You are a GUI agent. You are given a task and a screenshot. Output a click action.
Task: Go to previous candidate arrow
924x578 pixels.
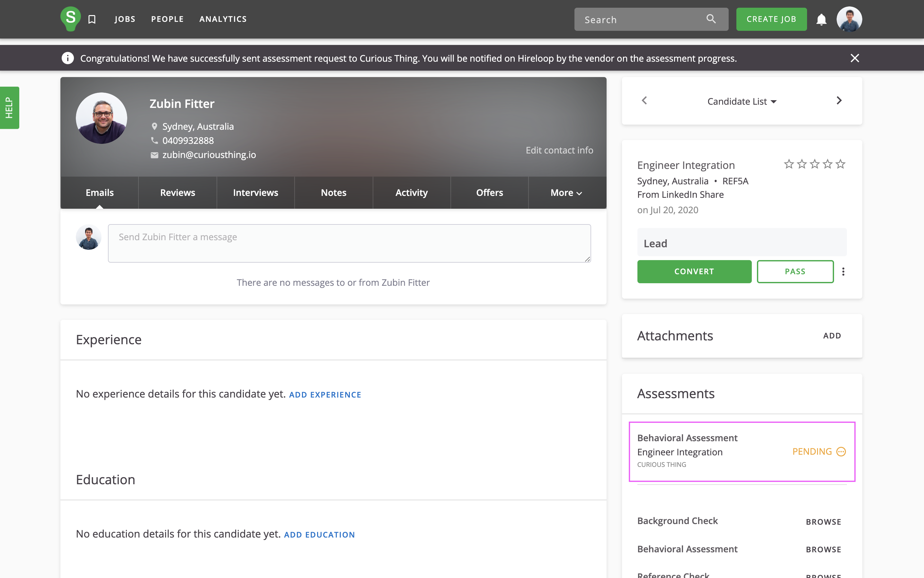point(644,101)
